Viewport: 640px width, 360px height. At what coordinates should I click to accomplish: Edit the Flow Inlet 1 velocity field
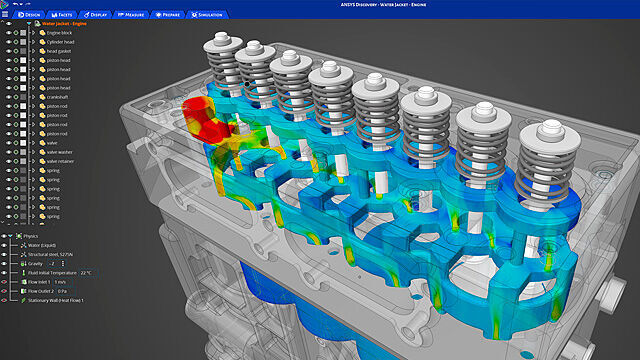pyautogui.click(x=62, y=282)
